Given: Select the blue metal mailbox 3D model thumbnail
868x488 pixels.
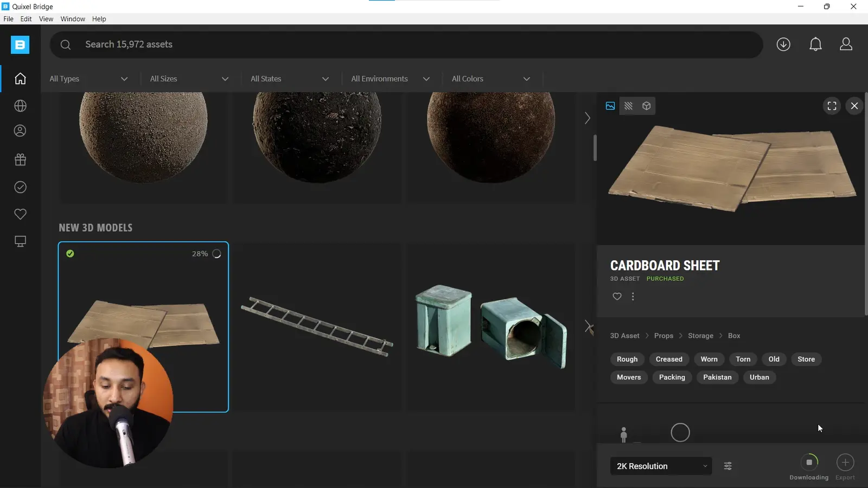Looking at the screenshot, I should pyautogui.click(x=491, y=327).
